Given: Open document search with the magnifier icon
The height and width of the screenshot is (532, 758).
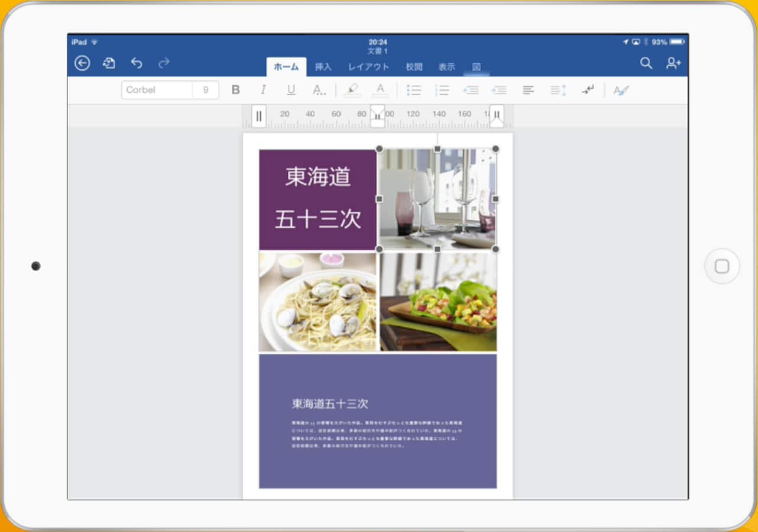Looking at the screenshot, I should 646,63.
